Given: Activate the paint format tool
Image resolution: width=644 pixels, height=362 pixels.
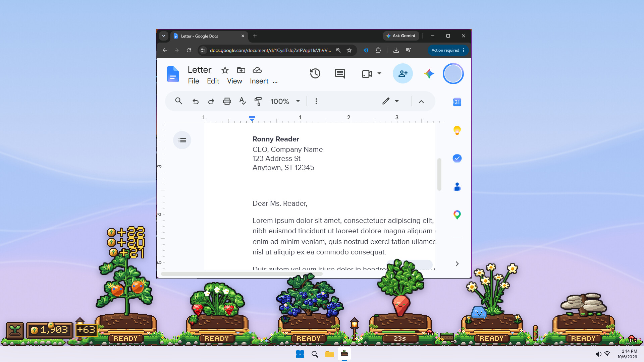Looking at the screenshot, I should click(x=258, y=101).
